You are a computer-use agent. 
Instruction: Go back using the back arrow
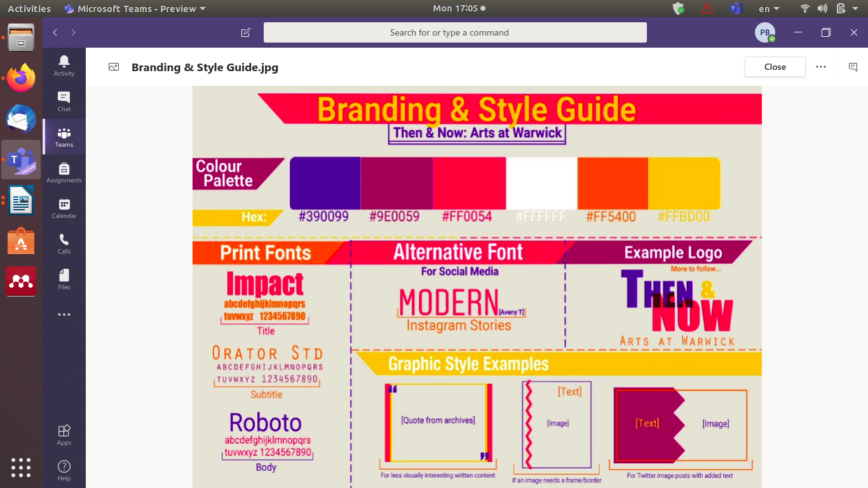55,32
